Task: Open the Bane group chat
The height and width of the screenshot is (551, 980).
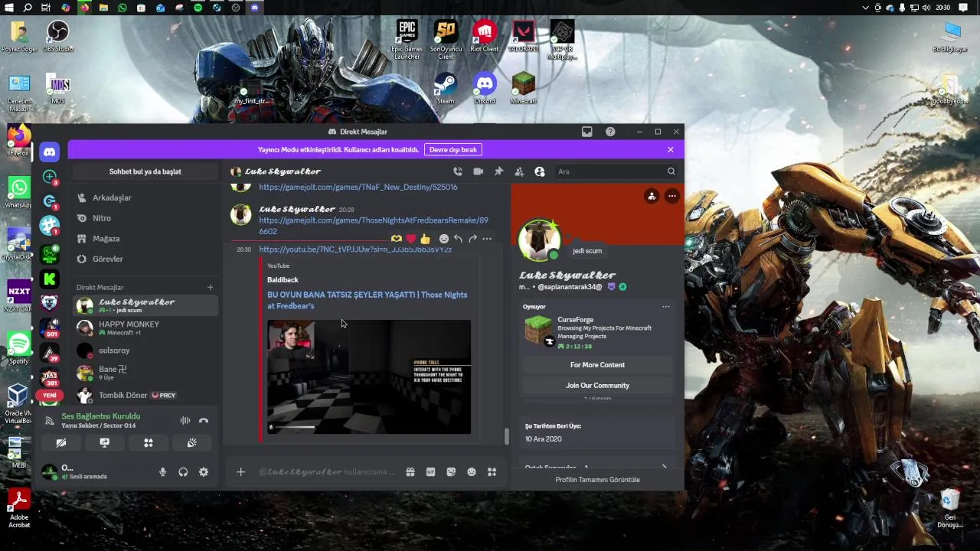Action: (145, 373)
